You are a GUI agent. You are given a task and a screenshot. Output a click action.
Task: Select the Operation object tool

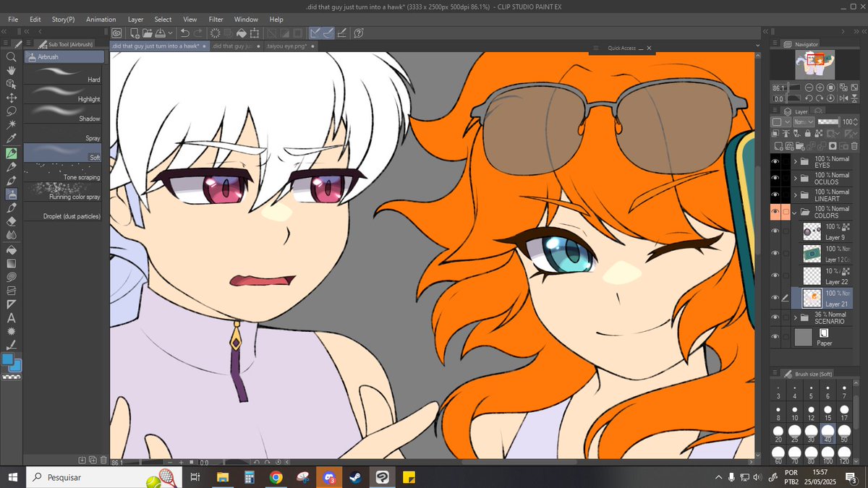coord(11,84)
